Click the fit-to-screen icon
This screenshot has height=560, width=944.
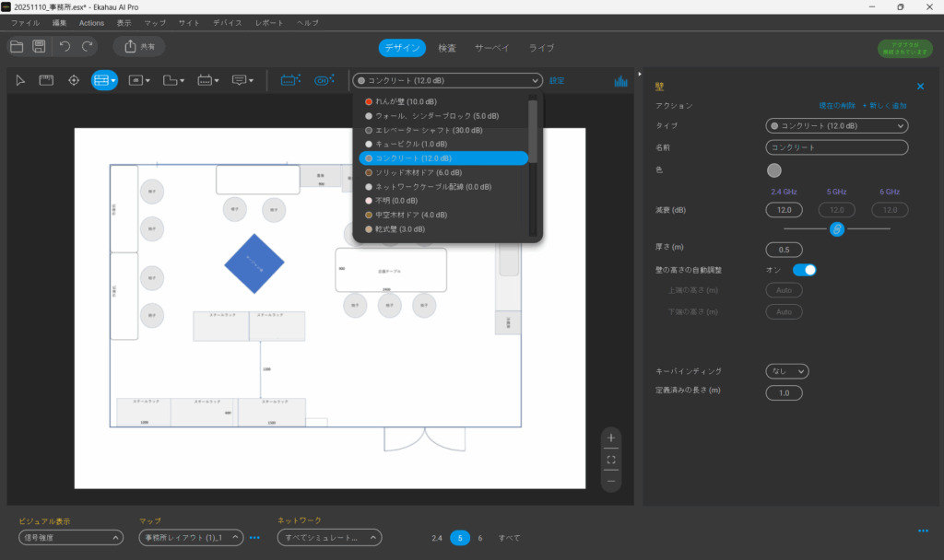pos(610,459)
